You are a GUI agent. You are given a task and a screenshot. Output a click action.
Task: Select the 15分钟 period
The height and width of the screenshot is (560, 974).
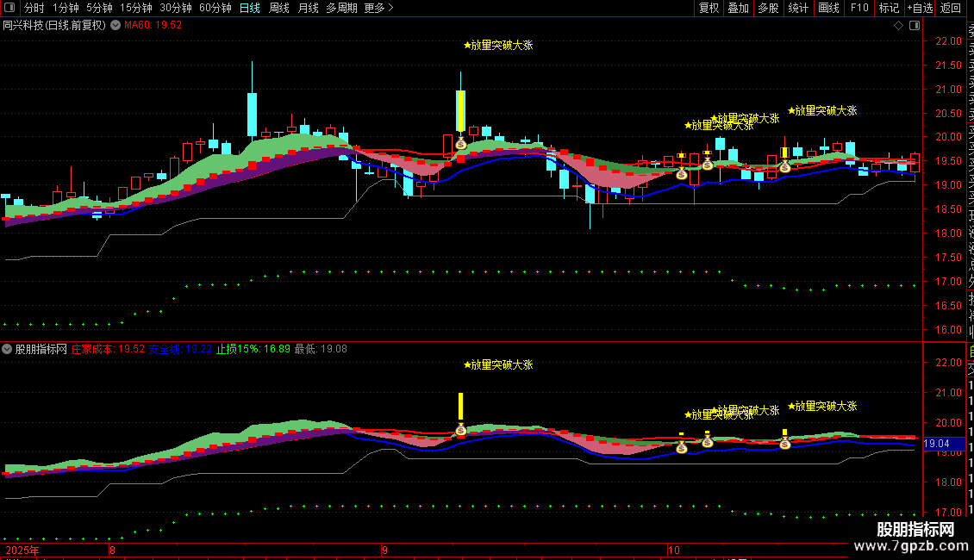pos(135,8)
